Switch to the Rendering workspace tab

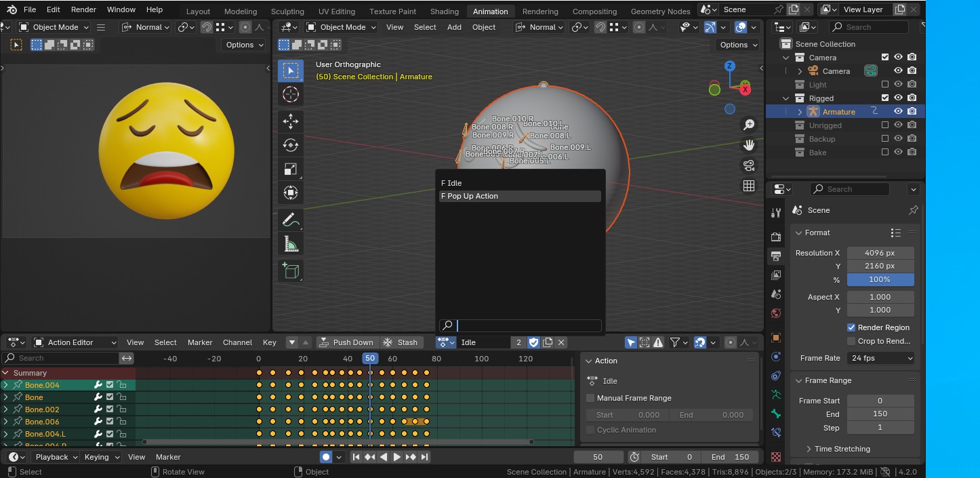540,12
